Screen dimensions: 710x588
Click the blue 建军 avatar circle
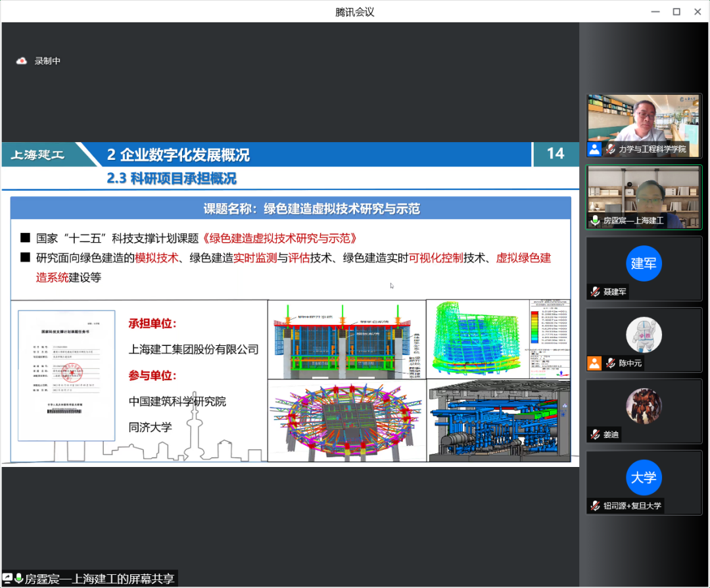[644, 263]
